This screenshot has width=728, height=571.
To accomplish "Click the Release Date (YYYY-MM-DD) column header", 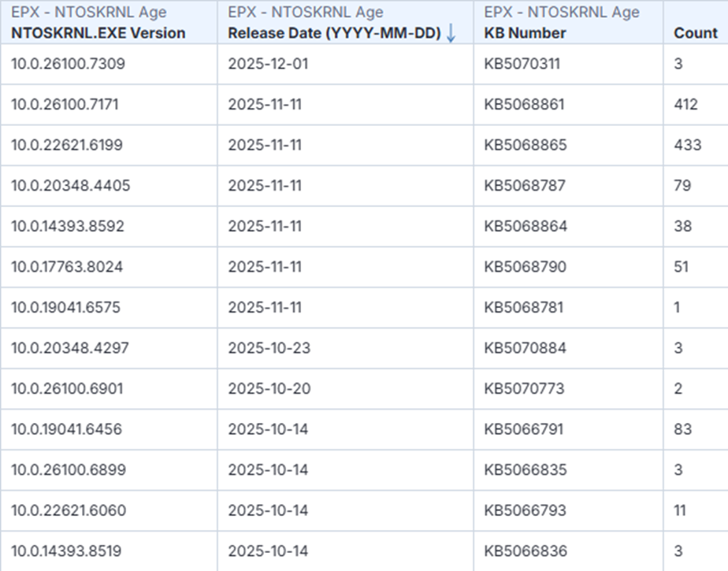I will pyautogui.click(x=334, y=33).
